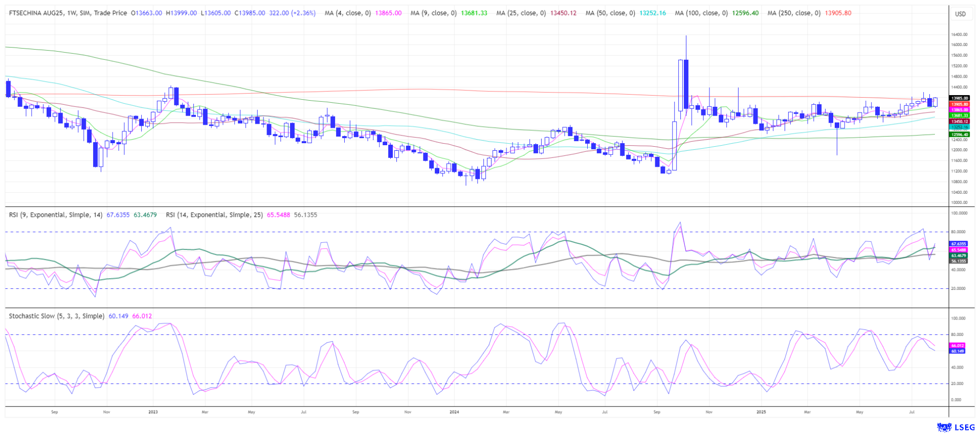Image resolution: width=980 pixels, height=433 pixels.
Task: Click the dark green 12596.40 price tag
Action: pos(959,134)
